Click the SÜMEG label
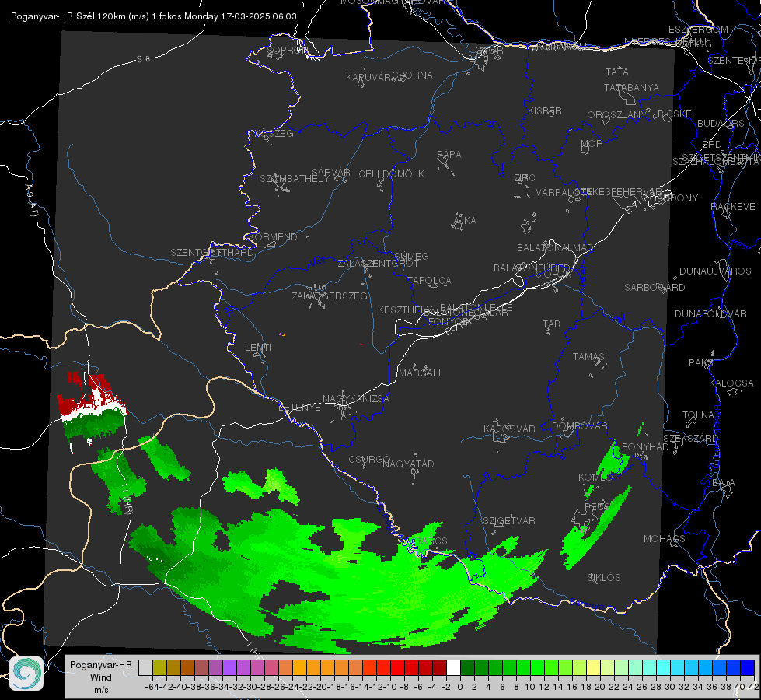This screenshot has height=700, width=761. pos(411,257)
